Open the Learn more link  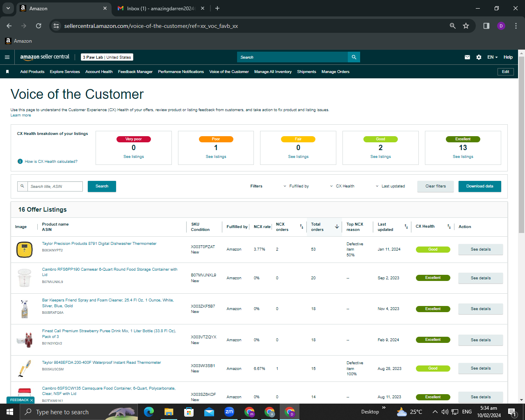(21, 115)
